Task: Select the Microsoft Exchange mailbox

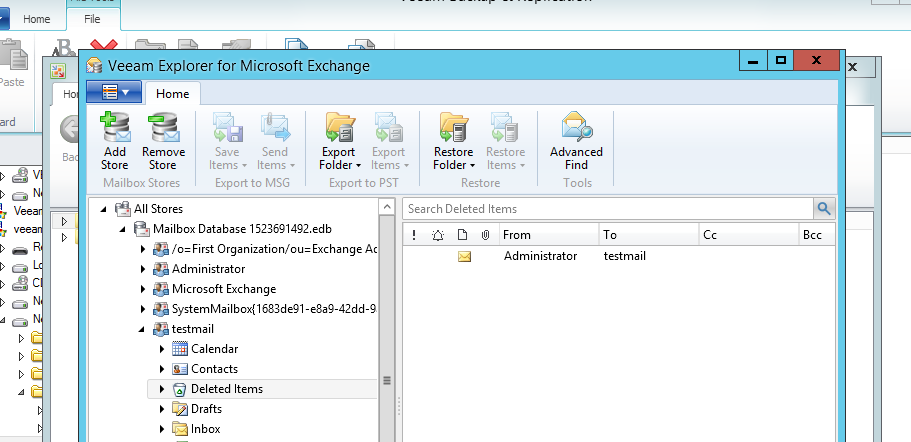Action: pos(224,289)
